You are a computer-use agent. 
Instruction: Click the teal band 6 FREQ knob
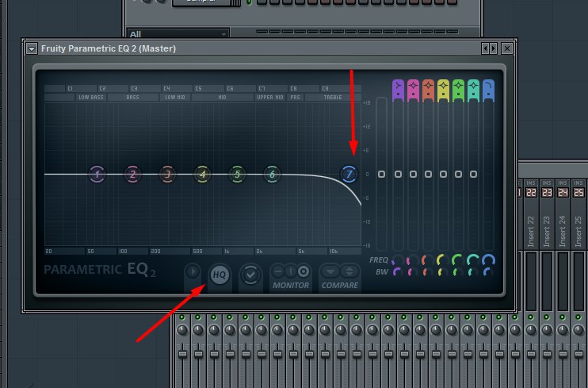[473, 260]
